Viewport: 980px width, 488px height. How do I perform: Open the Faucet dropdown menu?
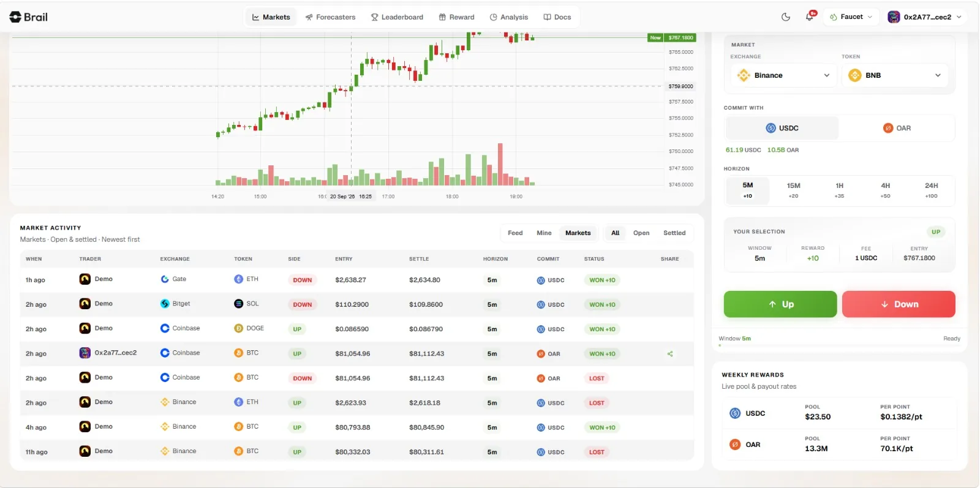[851, 17]
